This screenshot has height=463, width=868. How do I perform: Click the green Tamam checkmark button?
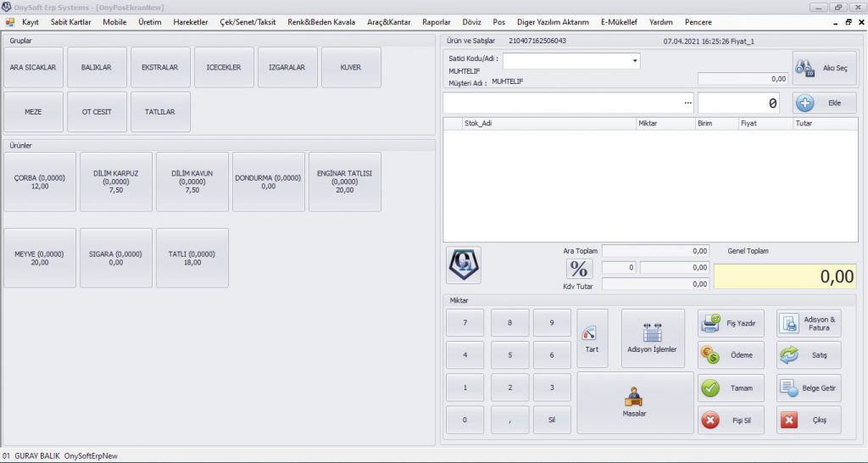[731, 388]
